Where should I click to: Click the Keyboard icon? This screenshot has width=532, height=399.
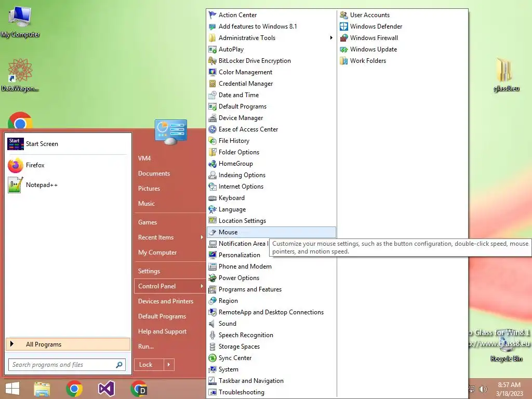212,198
